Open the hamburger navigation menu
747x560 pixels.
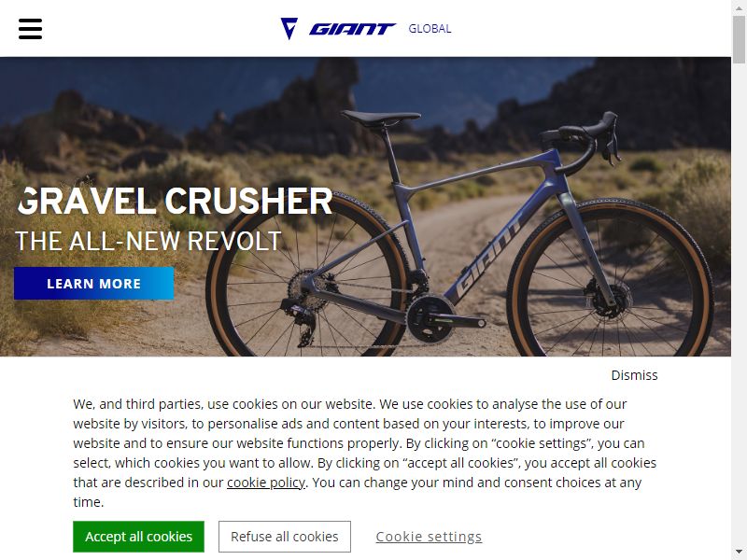click(30, 29)
